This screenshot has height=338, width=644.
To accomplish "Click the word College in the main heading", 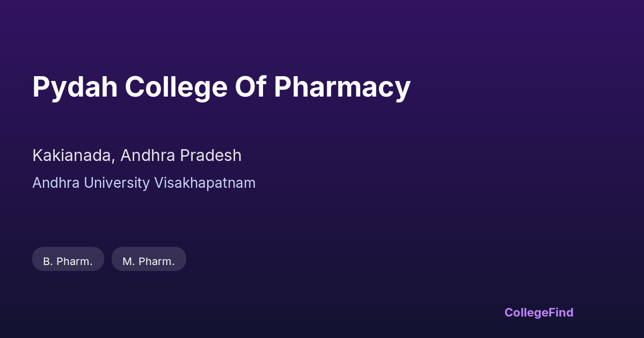I will click(x=176, y=87).
